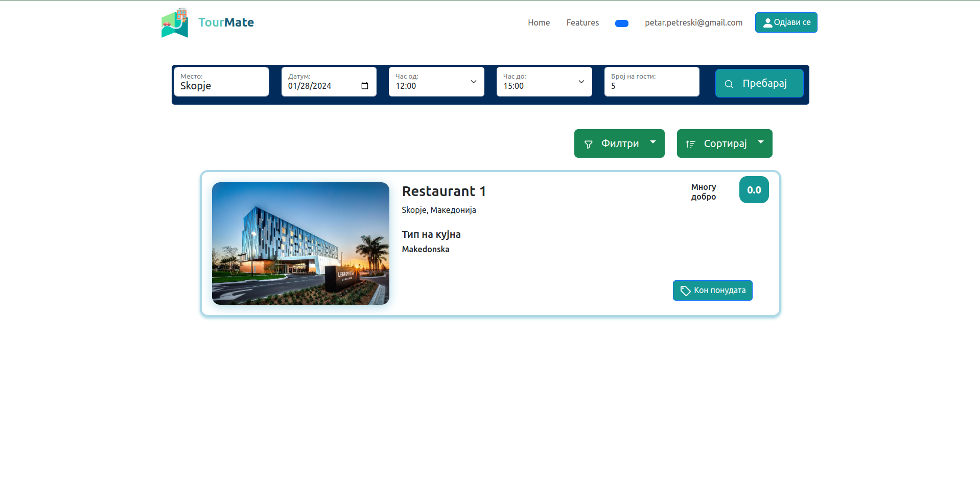Click the Место input field

coord(221,86)
